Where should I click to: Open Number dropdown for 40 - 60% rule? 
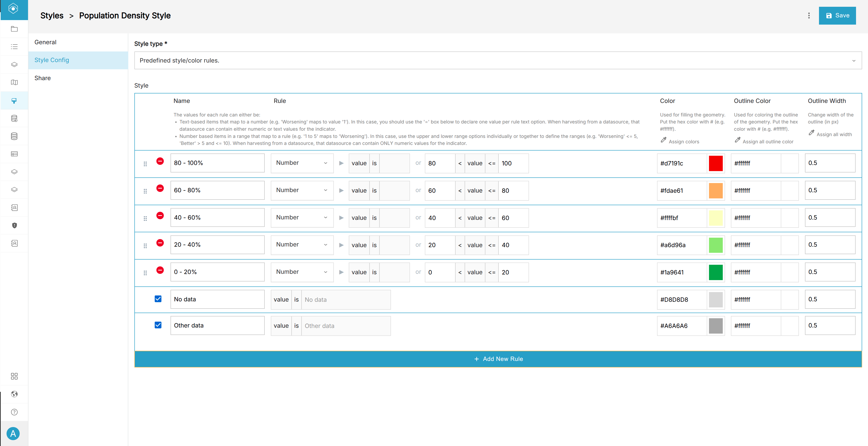point(302,217)
